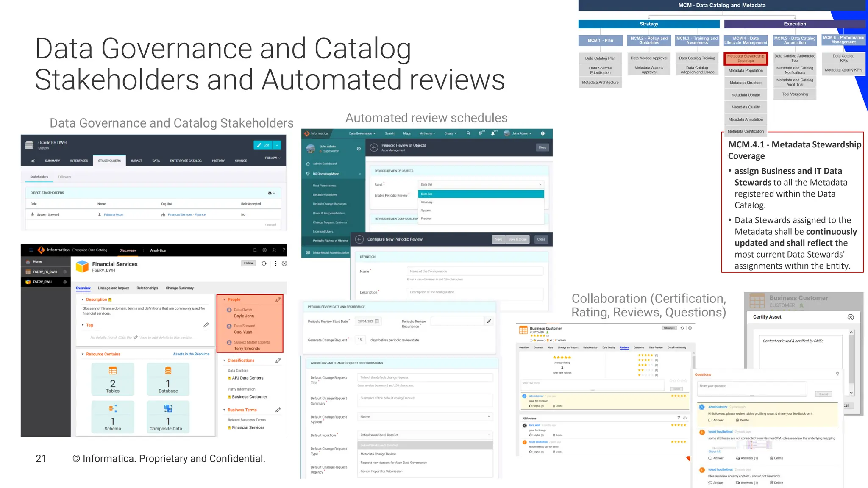Open three-dot menu for Financial Services
Viewport: 868px width, 488px height.
[275, 263]
